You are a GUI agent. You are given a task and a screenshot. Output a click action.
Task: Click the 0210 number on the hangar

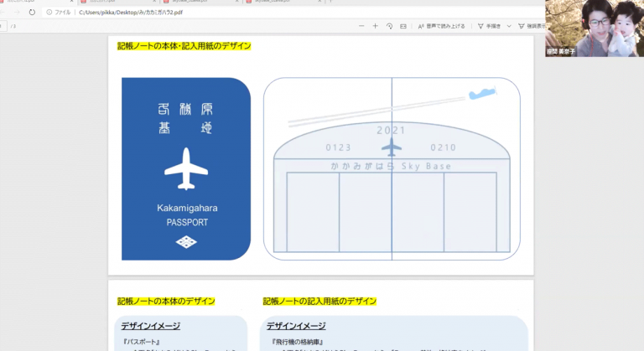[x=443, y=147]
